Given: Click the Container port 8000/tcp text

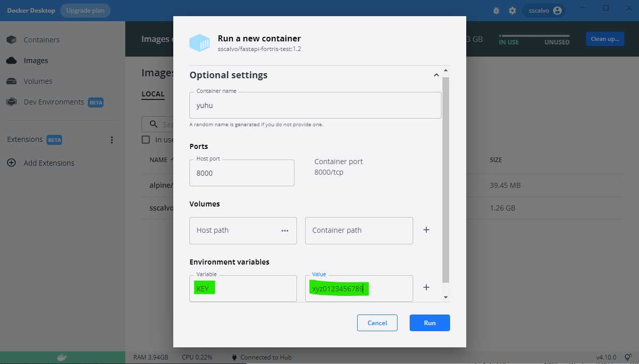Looking at the screenshot, I should click(x=339, y=167).
